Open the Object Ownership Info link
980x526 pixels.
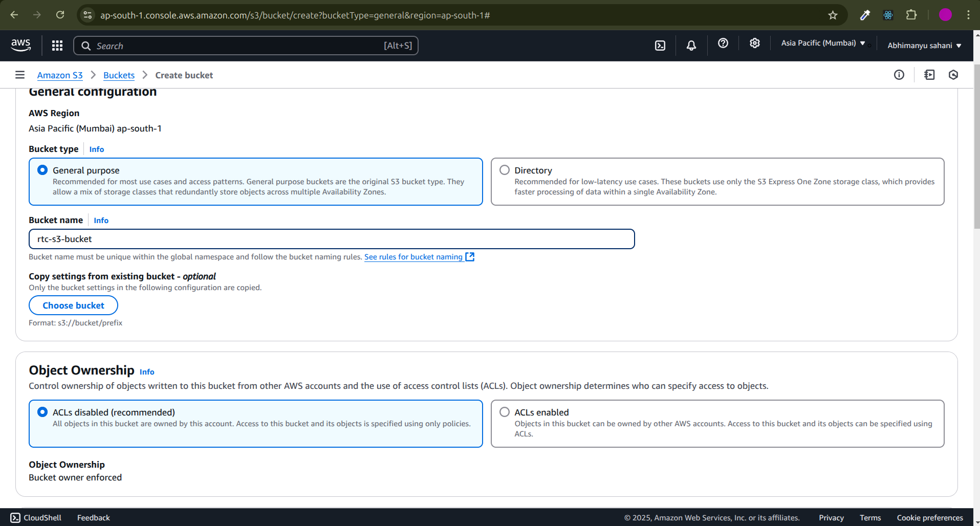[147, 372]
